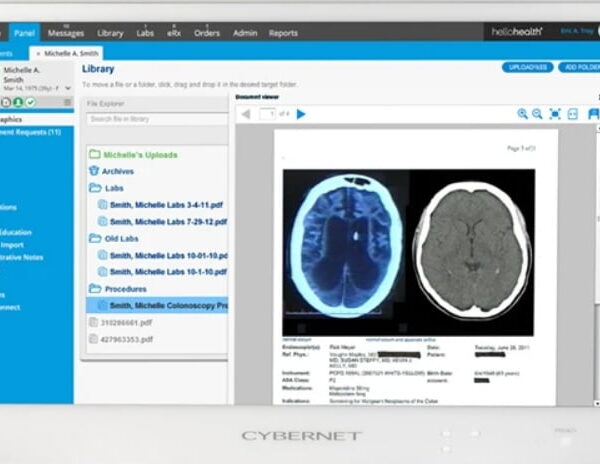Click the Upload Files button

click(x=527, y=67)
